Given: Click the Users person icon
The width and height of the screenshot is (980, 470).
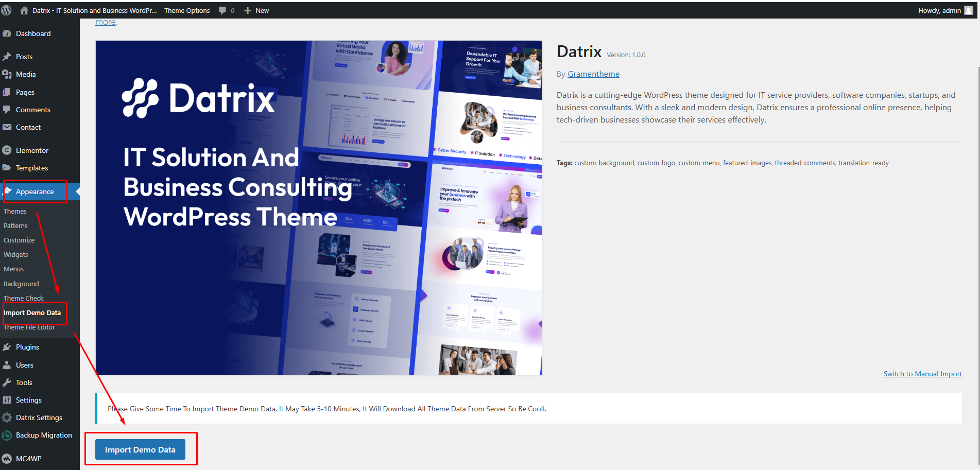Looking at the screenshot, I should [7, 365].
